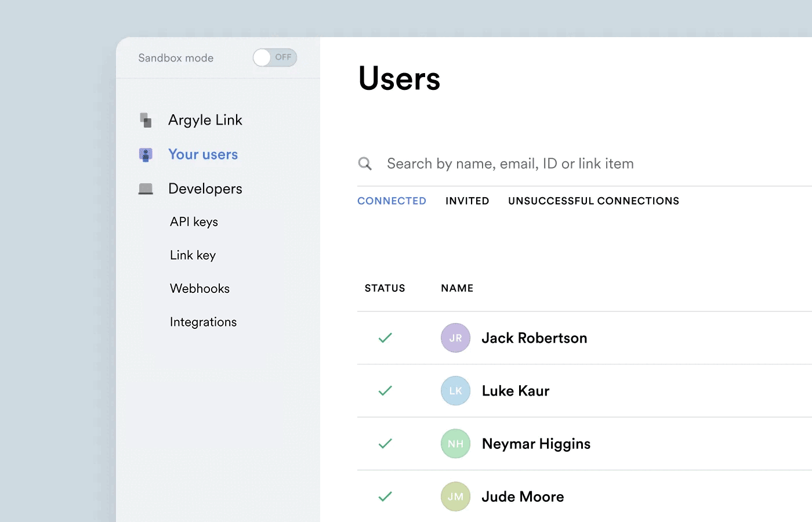Click Neymar Higgins' NH avatar
The width and height of the screenshot is (812, 522).
click(455, 444)
